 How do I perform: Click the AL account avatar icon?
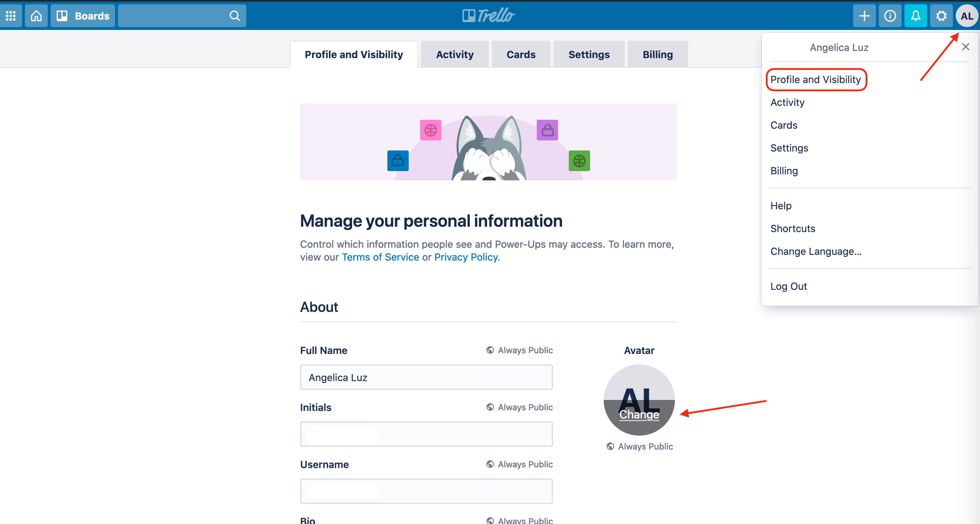coord(966,16)
